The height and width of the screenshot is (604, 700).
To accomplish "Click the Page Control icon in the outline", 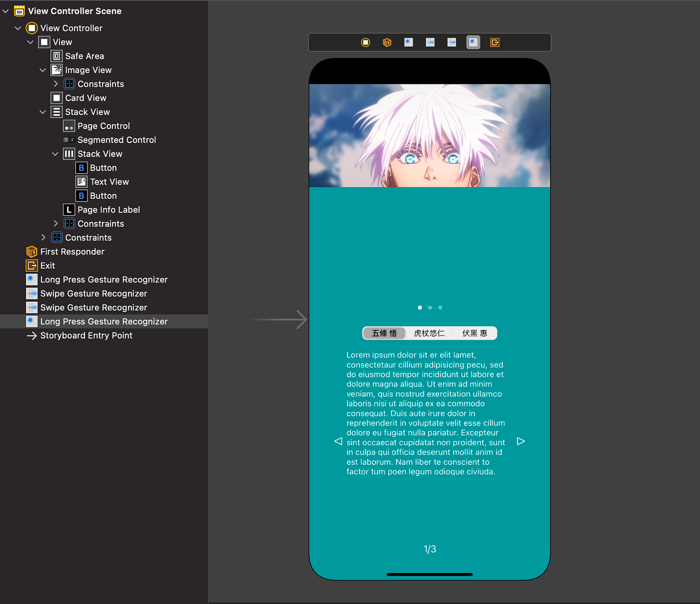I will 68,126.
